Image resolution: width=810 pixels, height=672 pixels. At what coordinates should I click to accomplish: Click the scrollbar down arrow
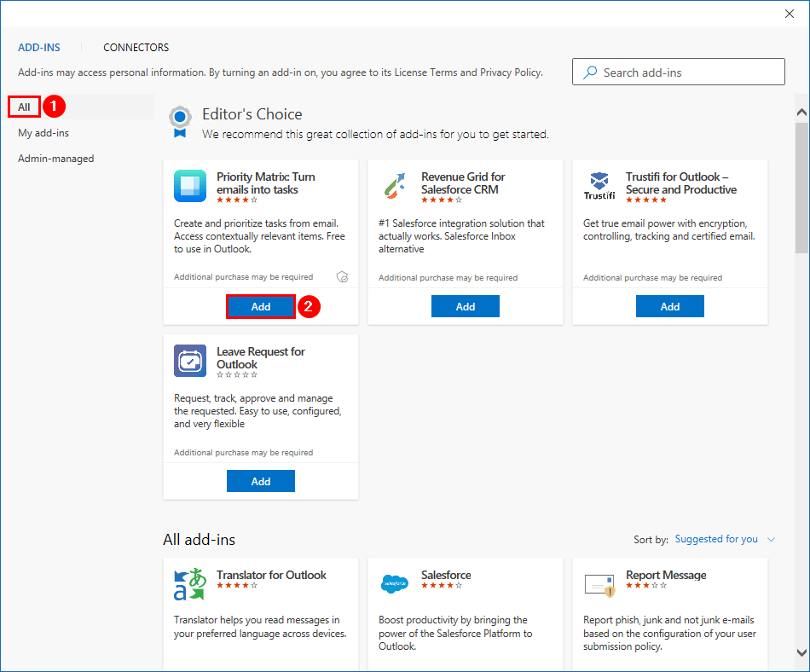click(x=801, y=652)
